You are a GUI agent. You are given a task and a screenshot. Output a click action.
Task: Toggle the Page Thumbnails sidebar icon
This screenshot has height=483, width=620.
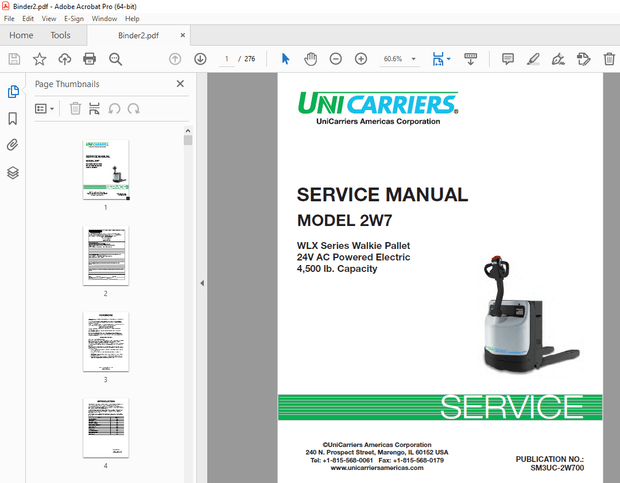(13, 91)
